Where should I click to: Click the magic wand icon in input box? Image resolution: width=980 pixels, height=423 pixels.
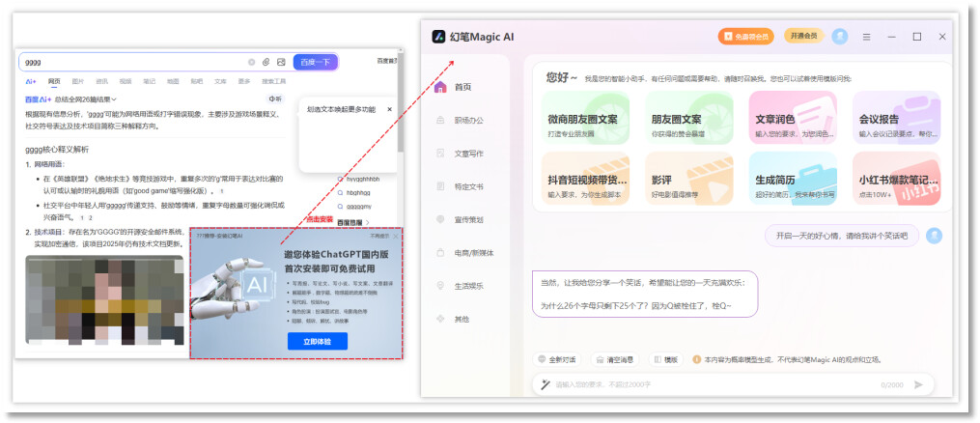coord(546,384)
